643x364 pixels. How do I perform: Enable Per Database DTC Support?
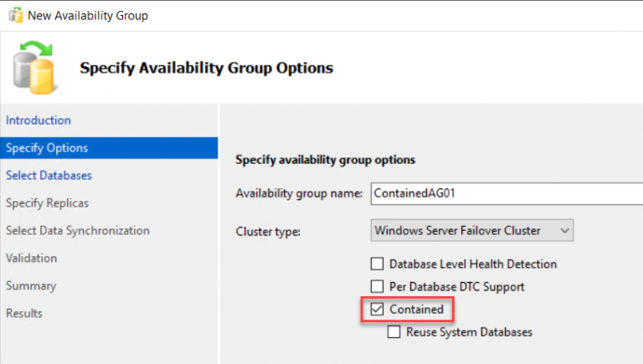[378, 286]
